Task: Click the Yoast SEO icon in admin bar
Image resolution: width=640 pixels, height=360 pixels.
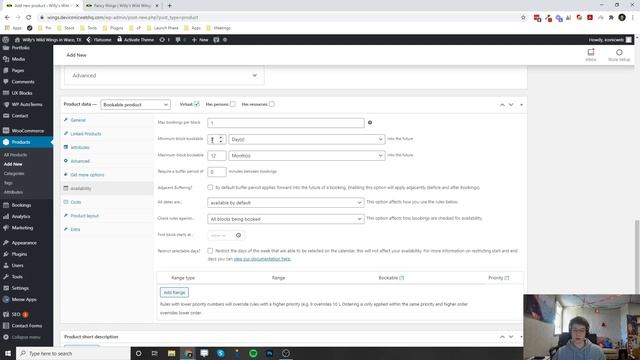Action: click(x=216, y=40)
